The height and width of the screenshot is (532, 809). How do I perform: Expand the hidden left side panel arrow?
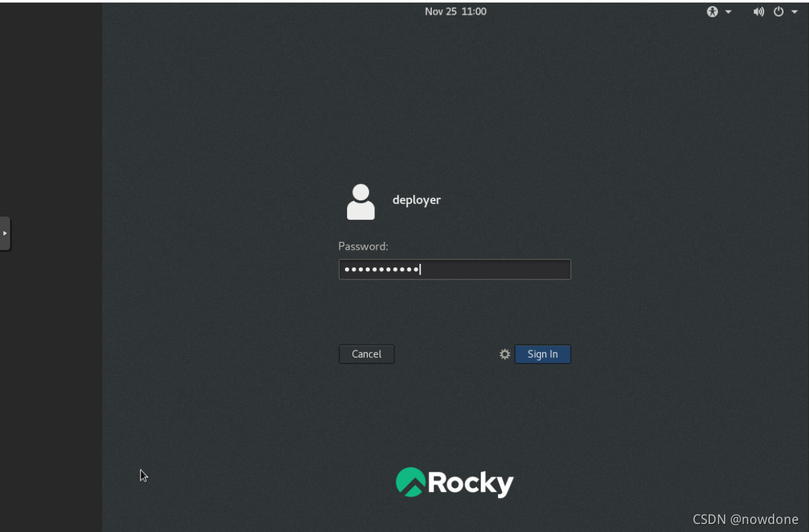pos(5,233)
